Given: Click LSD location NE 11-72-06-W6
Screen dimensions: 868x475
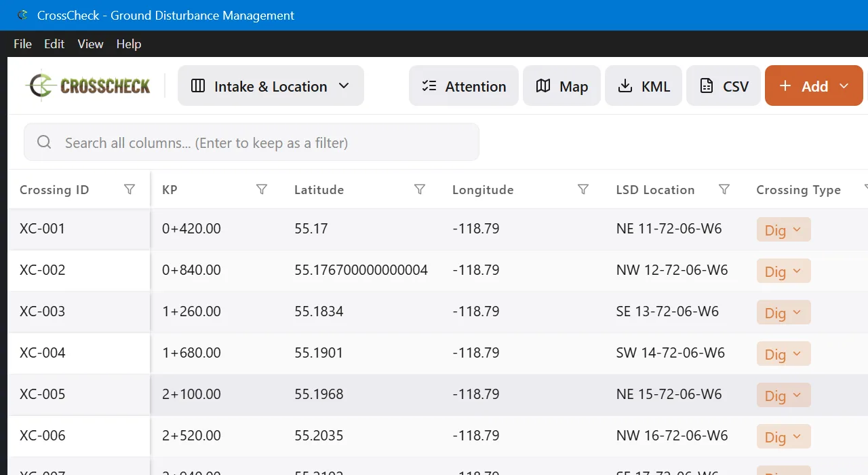Looking at the screenshot, I should (x=669, y=229).
